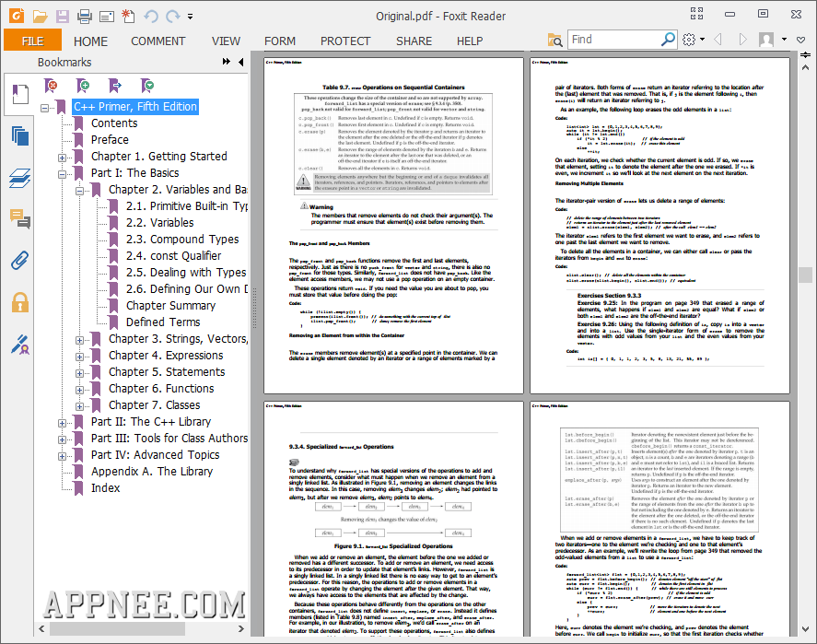Expand the Chapter 7. Classes bookmark
This screenshot has width=817, height=644.
(x=79, y=406)
